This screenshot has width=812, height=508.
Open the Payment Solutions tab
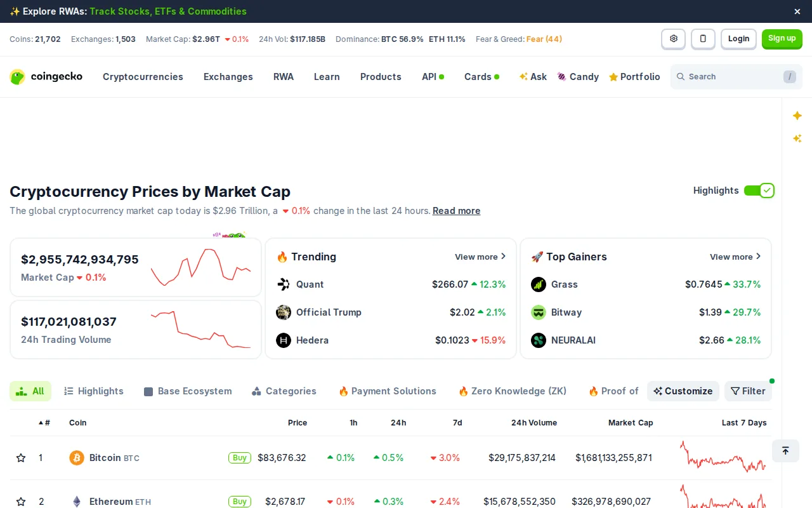[388, 391]
